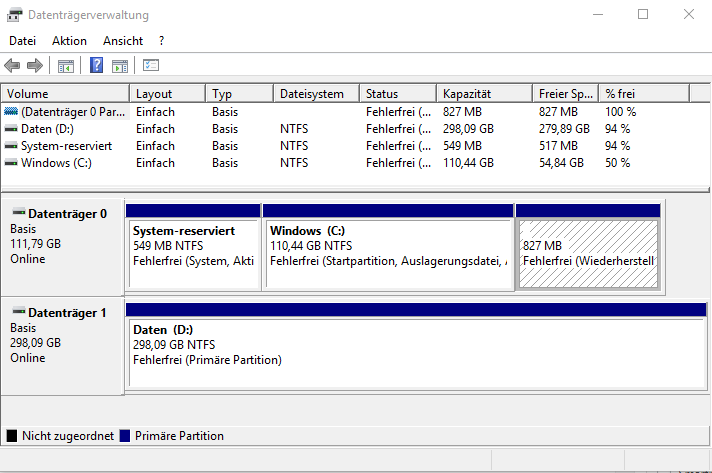Click the "Nicht zugeordnet" legend label
Screen dimensions: 712x473
[x=68, y=436]
